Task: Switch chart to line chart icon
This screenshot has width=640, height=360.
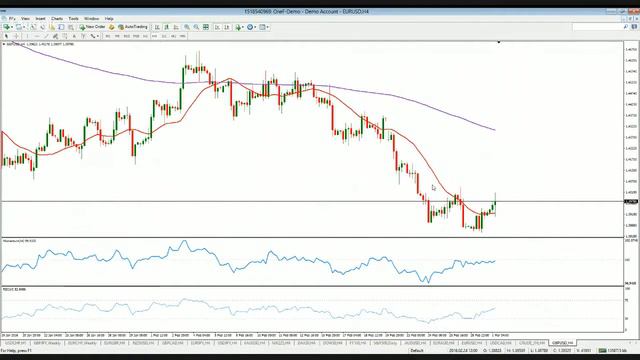Action: pos(176,27)
